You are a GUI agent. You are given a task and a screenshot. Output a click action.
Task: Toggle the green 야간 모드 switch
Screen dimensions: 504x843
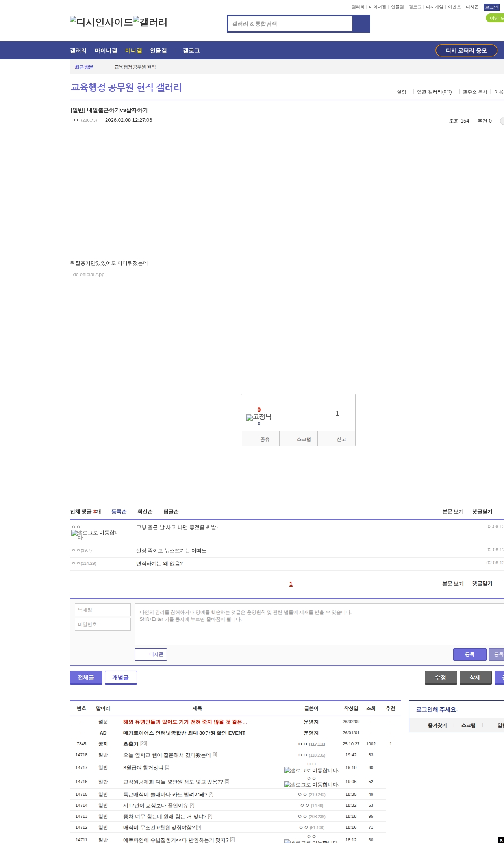tap(495, 18)
